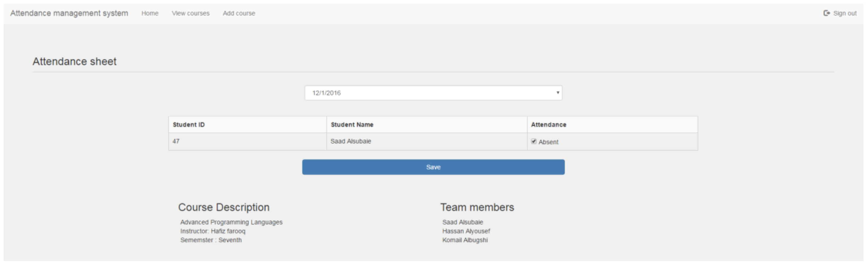Save the attendance sheet

coord(433,167)
